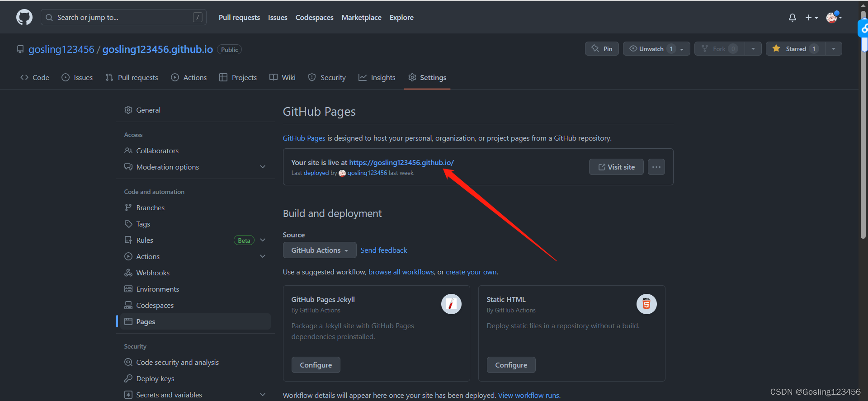Click the GitHub Octocat logo
Screen dimensions: 868x401
(x=24, y=17)
